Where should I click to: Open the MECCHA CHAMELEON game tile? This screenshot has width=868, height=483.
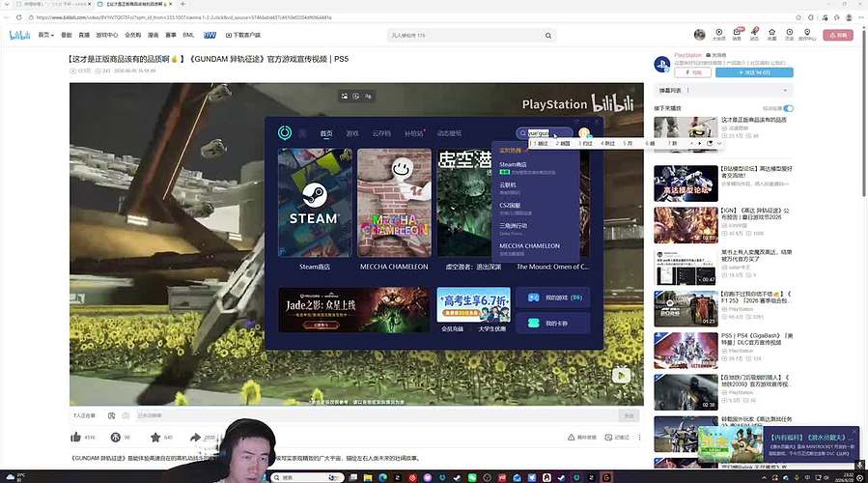coord(394,203)
